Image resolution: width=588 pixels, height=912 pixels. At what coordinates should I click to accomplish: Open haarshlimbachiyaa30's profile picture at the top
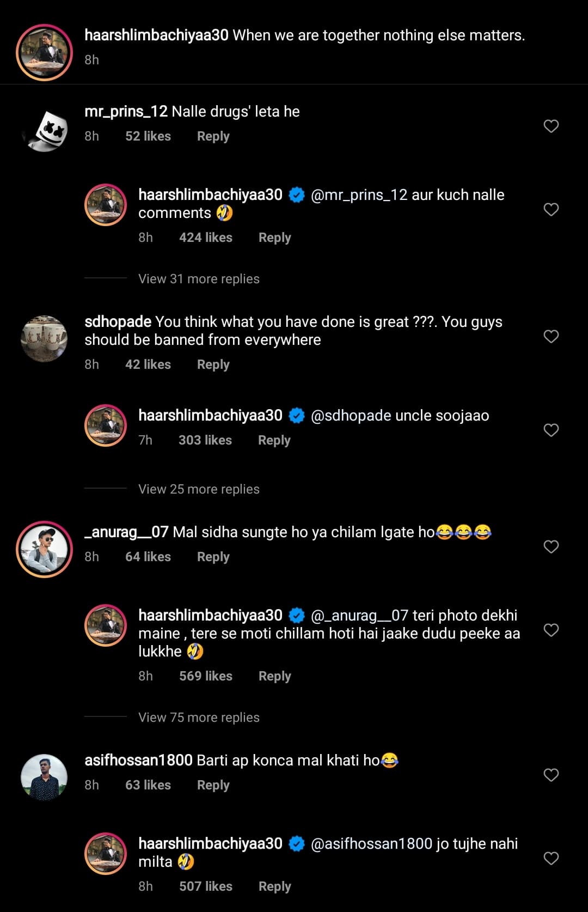click(x=44, y=44)
